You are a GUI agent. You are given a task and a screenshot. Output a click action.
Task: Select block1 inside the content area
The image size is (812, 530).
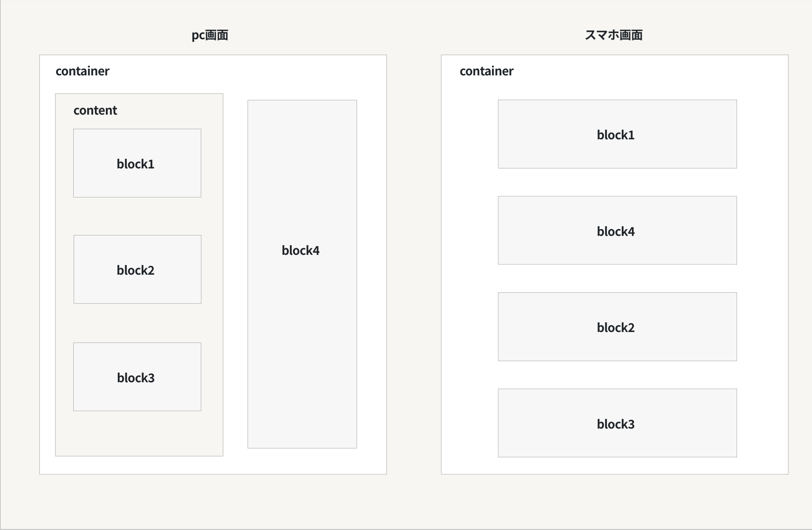pyautogui.click(x=137, y=163)
